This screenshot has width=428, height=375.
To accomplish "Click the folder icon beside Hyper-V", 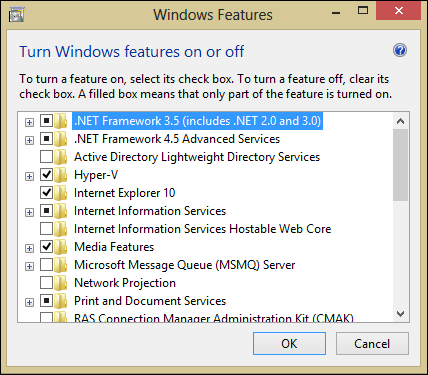I will point(61,175).
